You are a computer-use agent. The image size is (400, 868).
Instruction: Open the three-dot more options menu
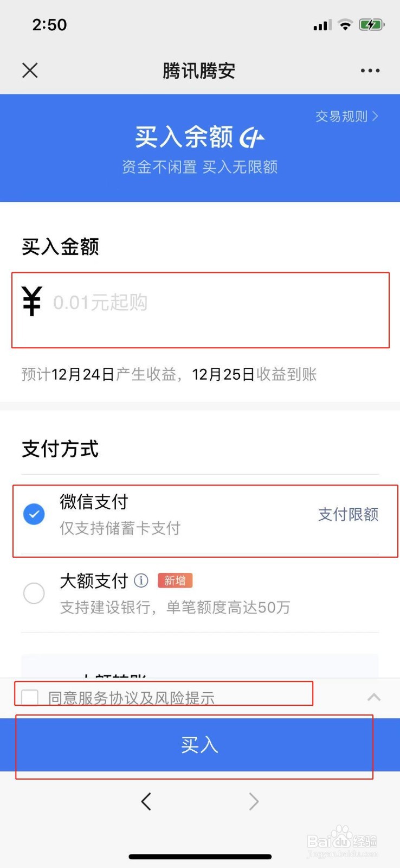[x=370, y=71]
